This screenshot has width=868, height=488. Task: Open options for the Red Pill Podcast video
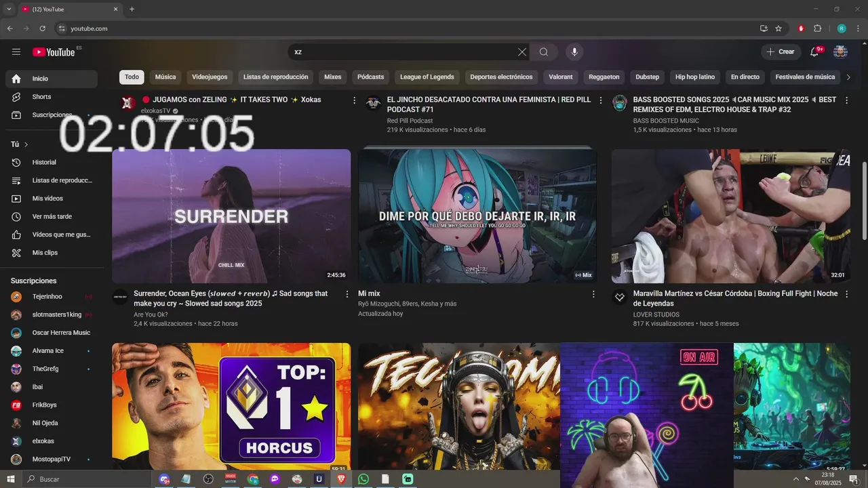(600, 100)
